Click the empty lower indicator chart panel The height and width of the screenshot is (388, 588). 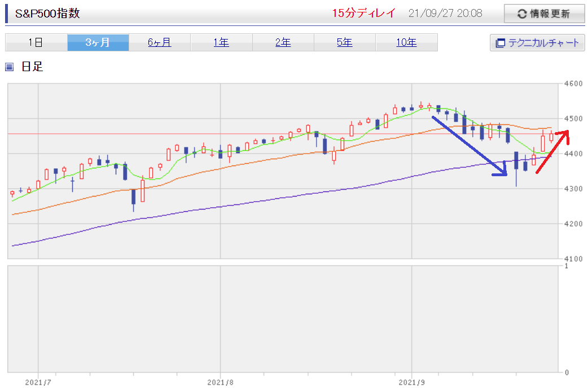(x=283, y=319)
